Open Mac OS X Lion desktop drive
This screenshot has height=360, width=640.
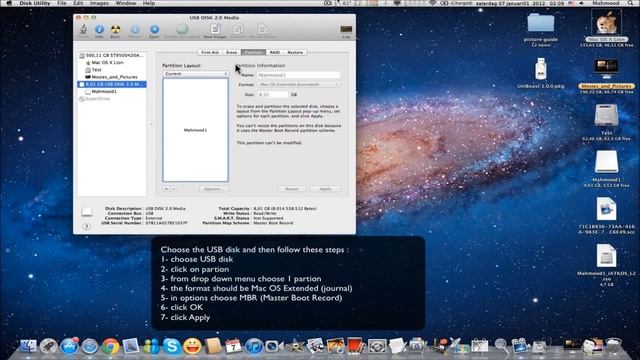[607, 22]
